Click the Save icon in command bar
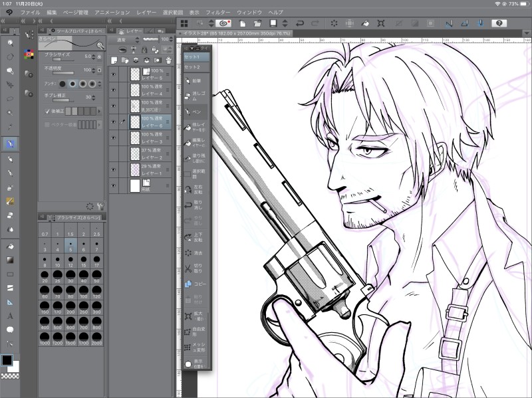 pos(273,23)
